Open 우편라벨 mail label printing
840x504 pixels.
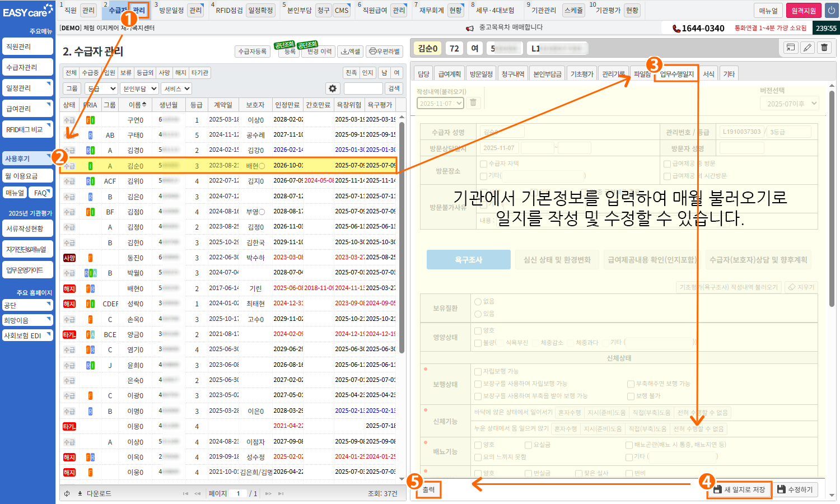[384, 52]
